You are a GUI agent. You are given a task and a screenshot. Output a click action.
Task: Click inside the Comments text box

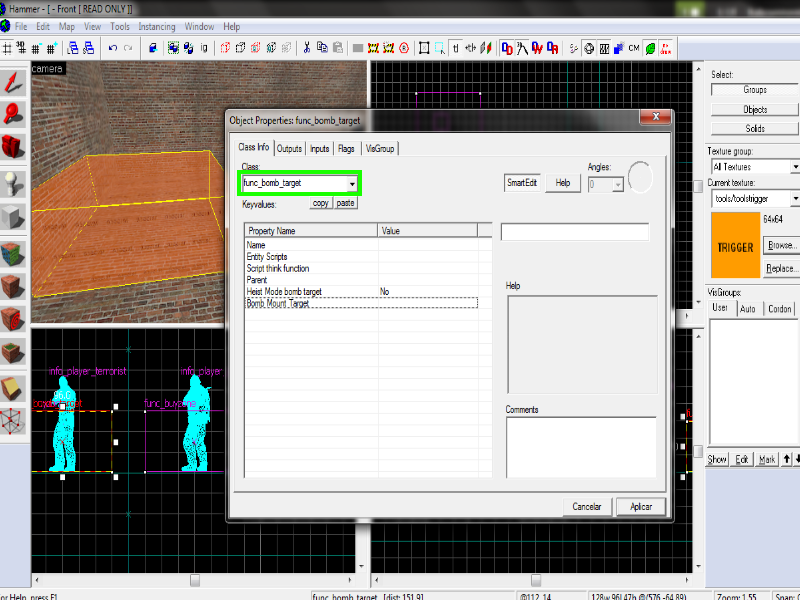click(x=581, y=447)
